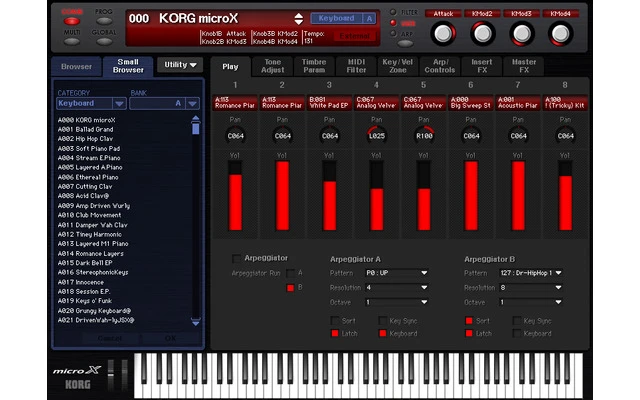
Task: Click the knob mode select button under ARP
Action: click(x=405, y=43)
